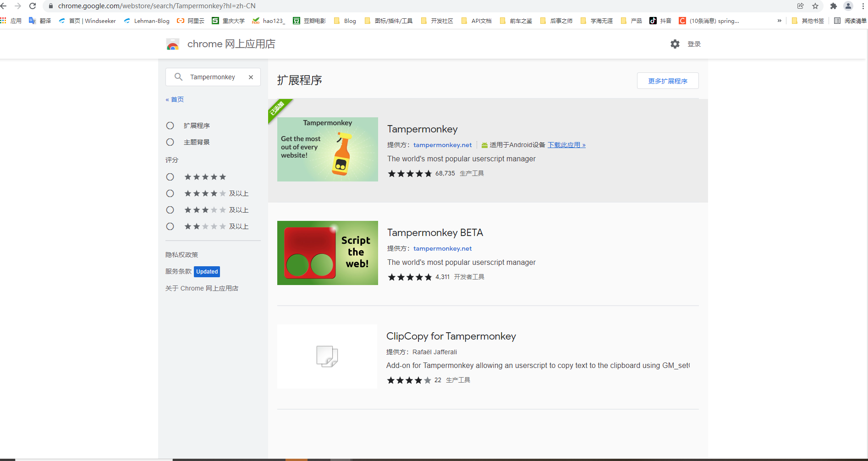
Task: Open the 豆瓣电影 bookmark
Action: pyautogui.click(x=309, y=21)
